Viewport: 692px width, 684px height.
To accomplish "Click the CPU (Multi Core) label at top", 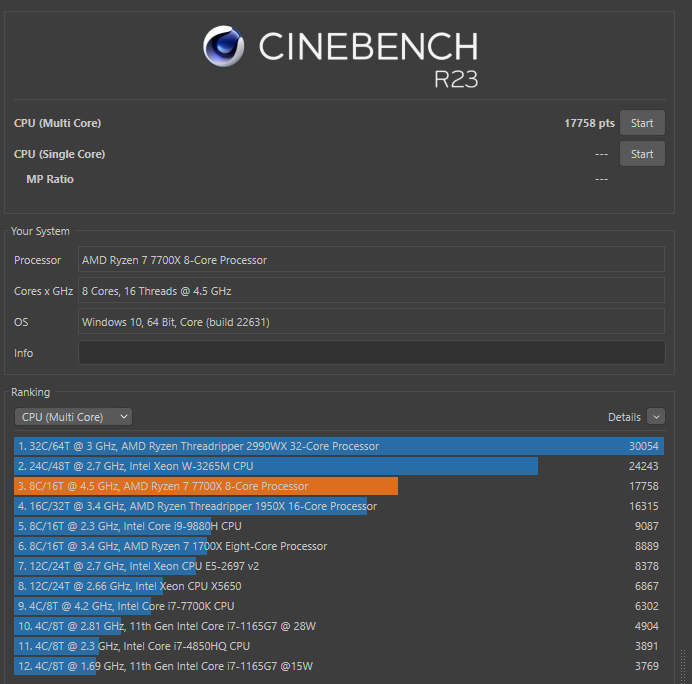I will click(57, 123).
